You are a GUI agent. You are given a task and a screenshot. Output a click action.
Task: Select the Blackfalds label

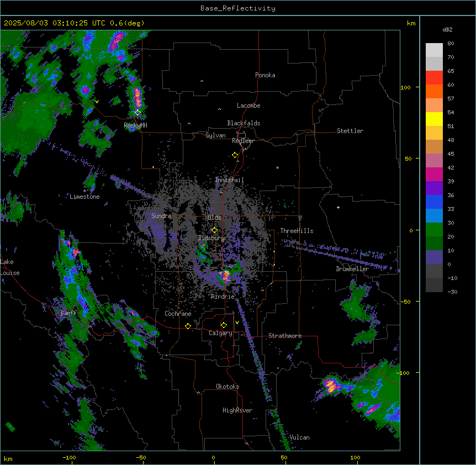pos(244,123)
